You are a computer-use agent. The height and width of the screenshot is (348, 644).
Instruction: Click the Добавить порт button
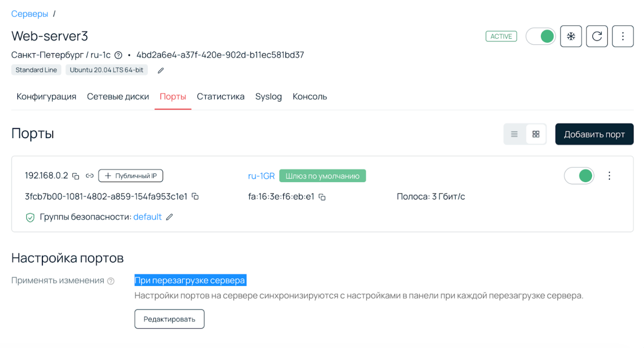pos(594,134)
